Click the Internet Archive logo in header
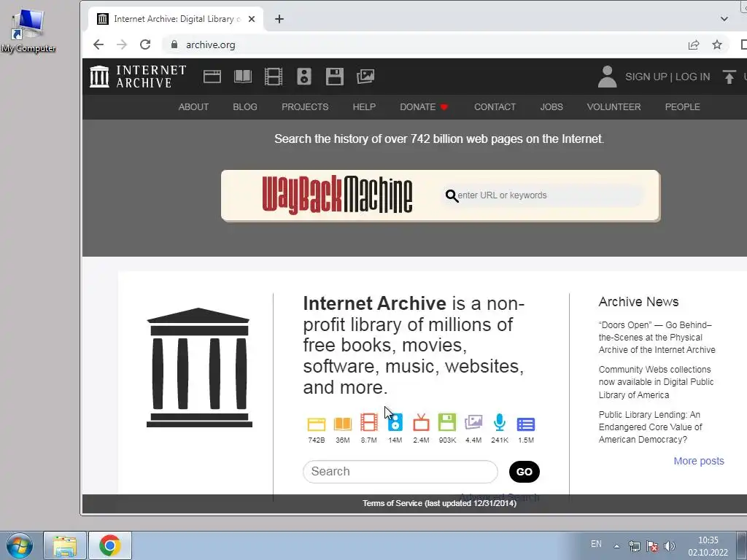747x560 pixels. (138, 77)
